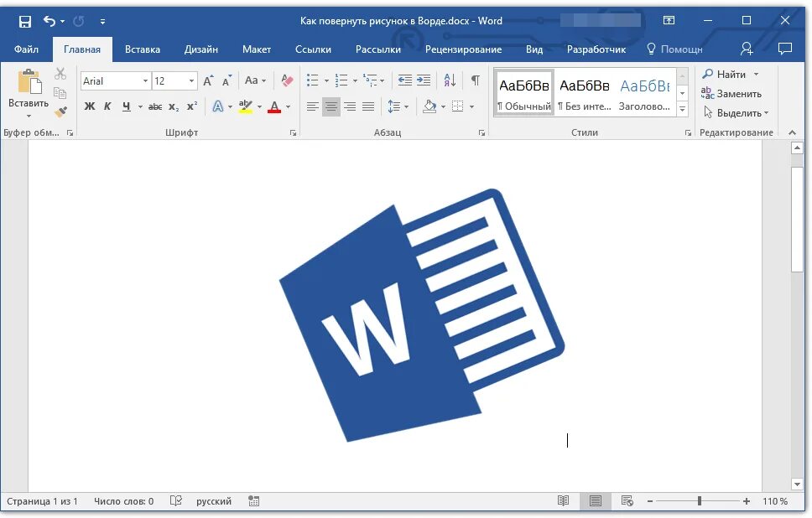Undo the last action
812x518 pixels.
pyautogui.click(x=49, y=21)
